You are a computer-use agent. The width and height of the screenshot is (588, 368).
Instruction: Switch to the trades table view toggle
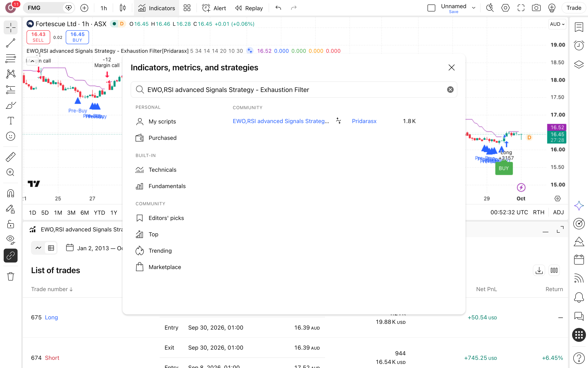coord(51,248)
